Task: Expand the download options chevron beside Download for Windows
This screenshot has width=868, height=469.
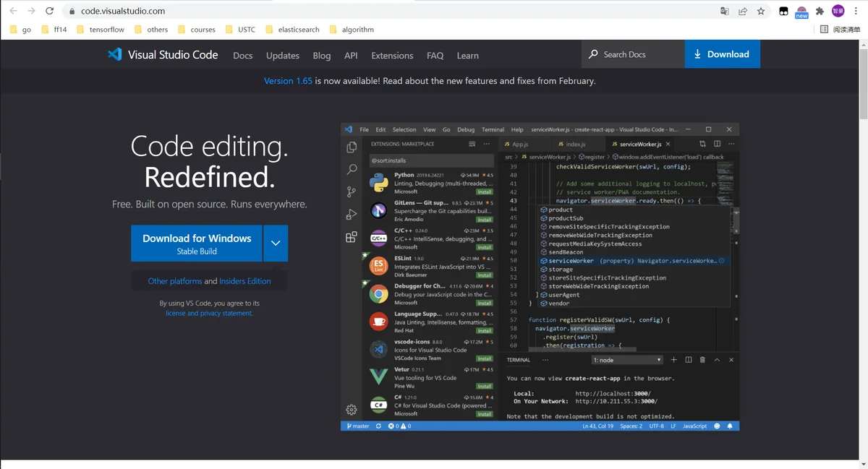Action: pos(276,244)
